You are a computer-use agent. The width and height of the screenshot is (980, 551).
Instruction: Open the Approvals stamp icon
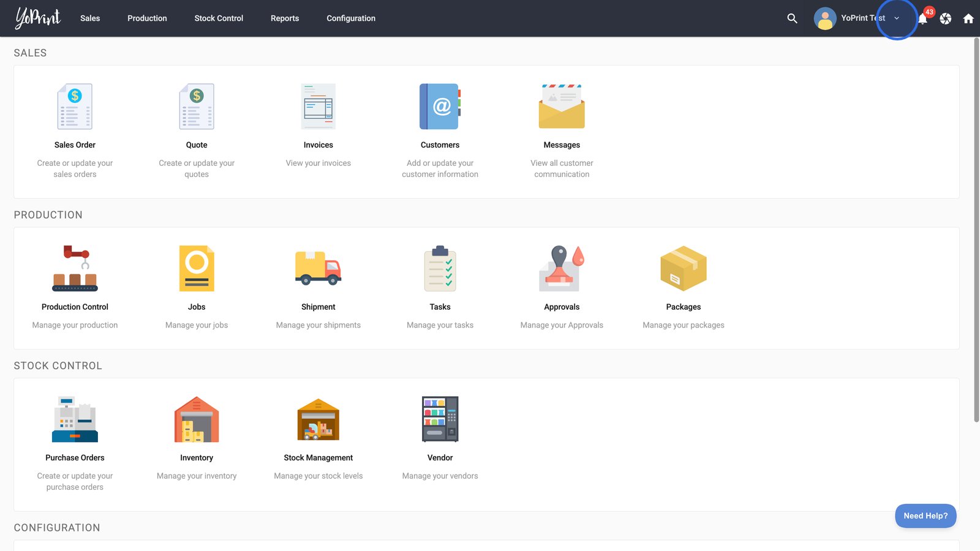coord(562,268)
